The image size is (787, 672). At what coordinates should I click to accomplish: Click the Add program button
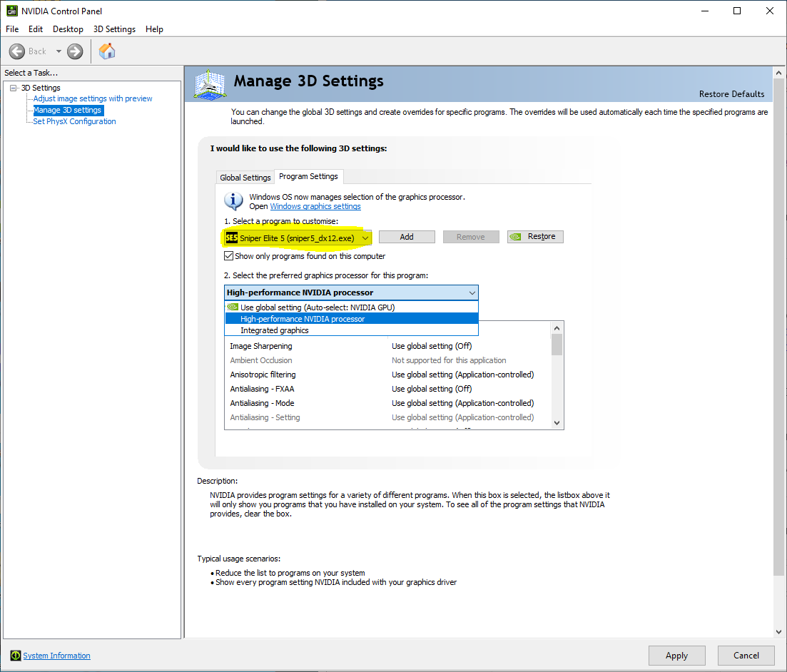coord(407,237)
